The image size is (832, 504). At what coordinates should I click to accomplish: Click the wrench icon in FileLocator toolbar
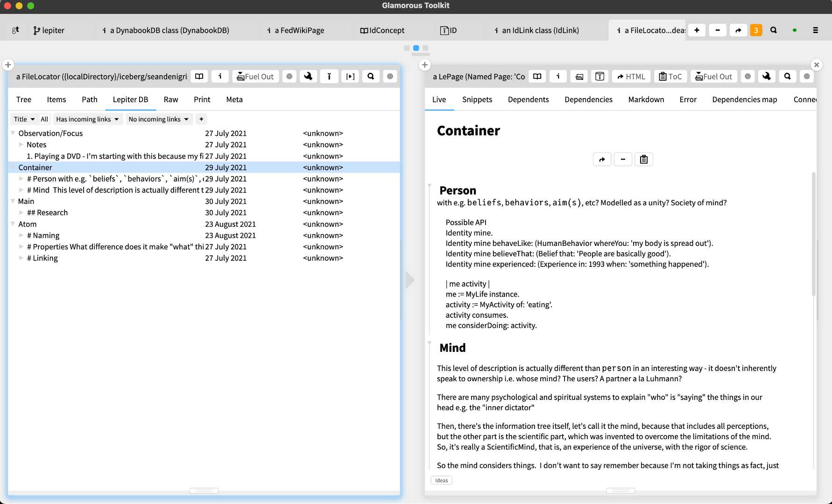point(308,77)
